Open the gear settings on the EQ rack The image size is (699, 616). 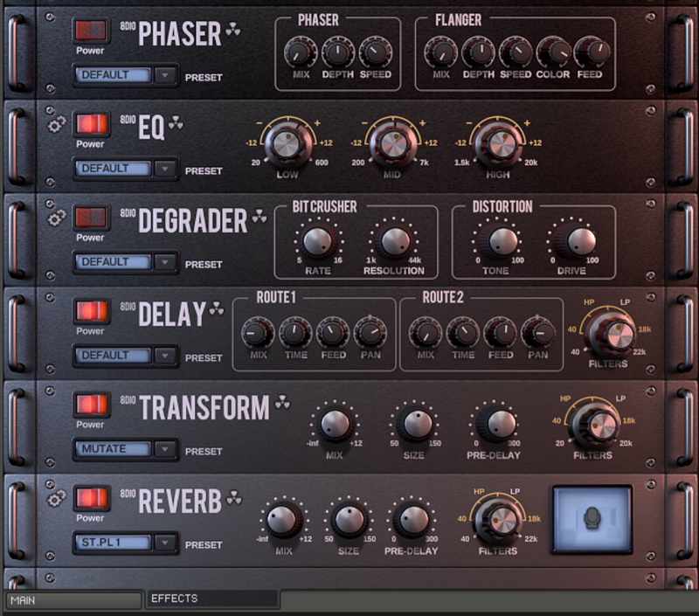[x=56, y=125]
